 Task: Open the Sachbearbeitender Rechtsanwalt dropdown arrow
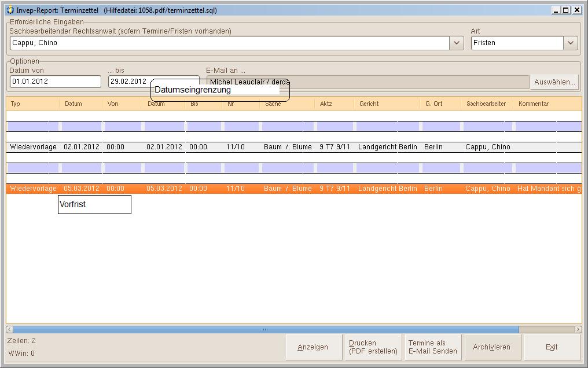[457, 43]
